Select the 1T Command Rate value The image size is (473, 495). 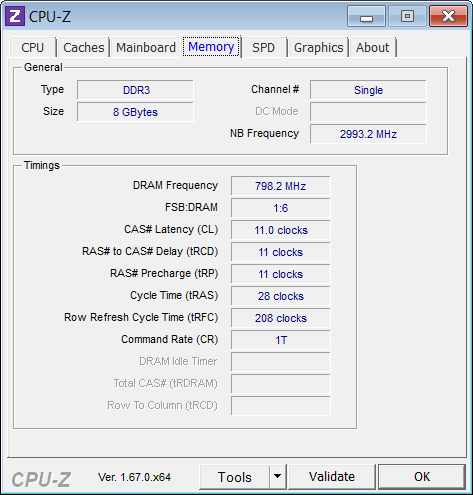[x=281, y=340]
